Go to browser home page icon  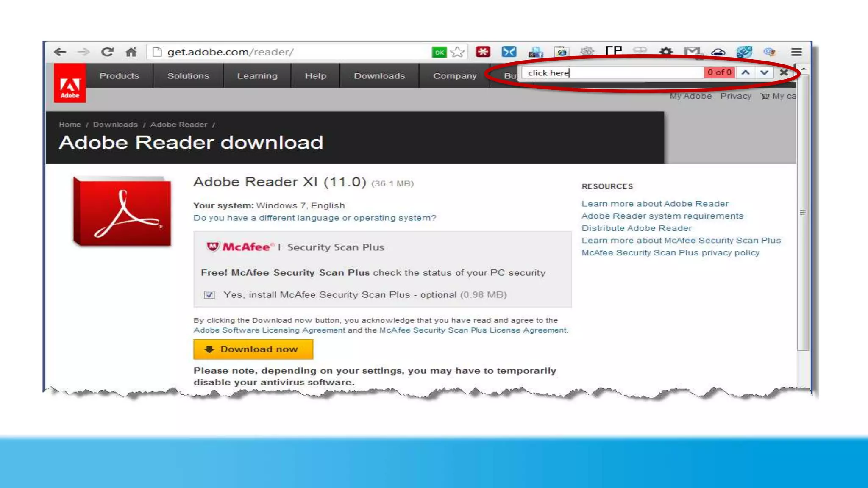131,52
